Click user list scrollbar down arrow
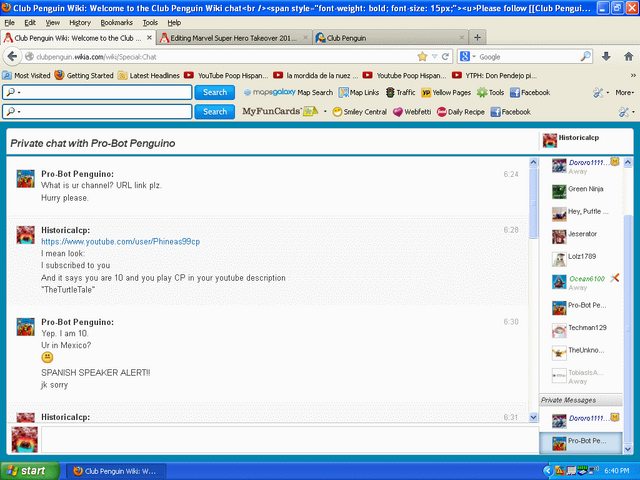Screen dimensions: 640x480 [628, 449]
